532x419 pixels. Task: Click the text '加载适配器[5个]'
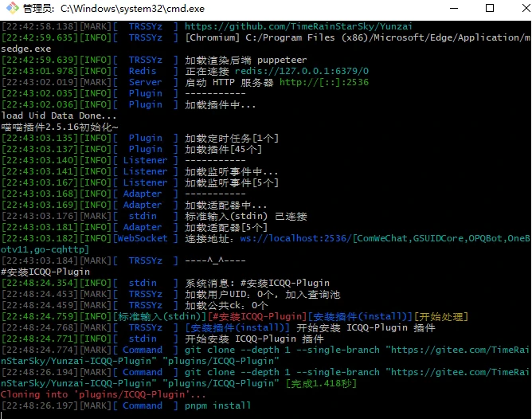click(x=226, y=227)
